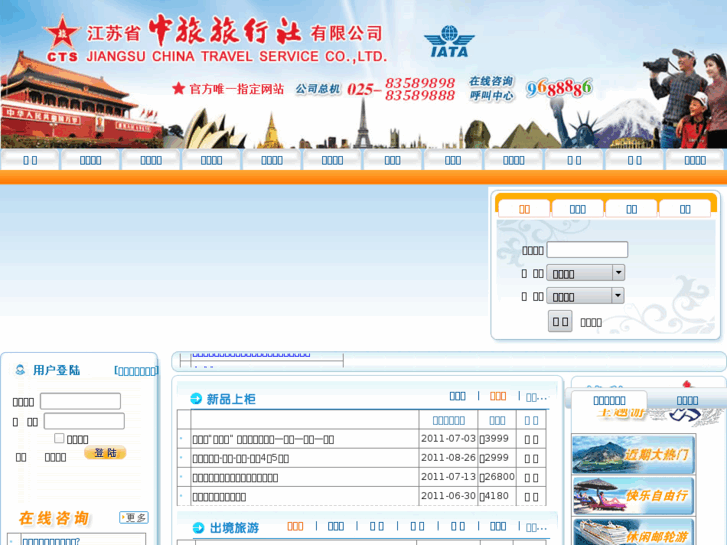This screenshot has height=545, width=727.
Task: Open the question link under 在线咨询 heading
Action: point(51,541)
